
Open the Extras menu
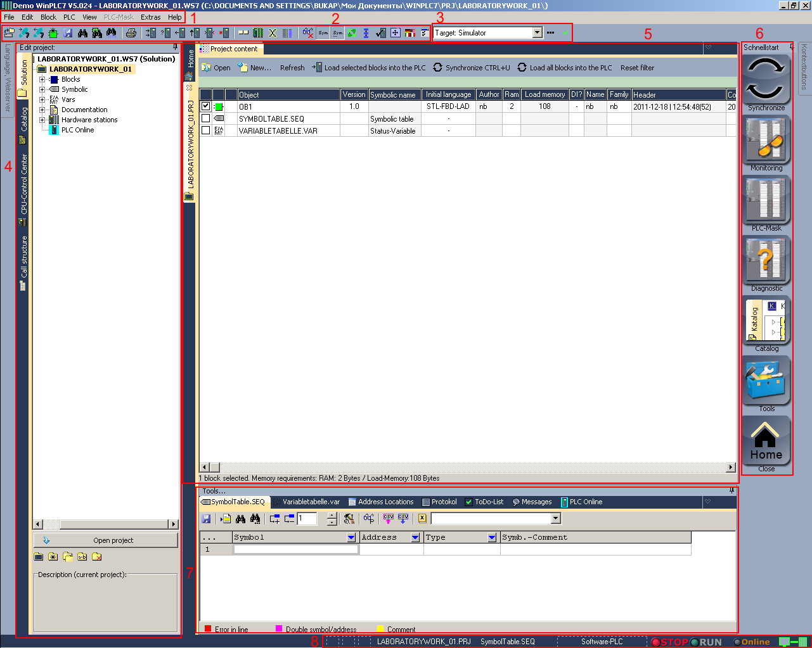pyautogui.click(x=150, y=17)
